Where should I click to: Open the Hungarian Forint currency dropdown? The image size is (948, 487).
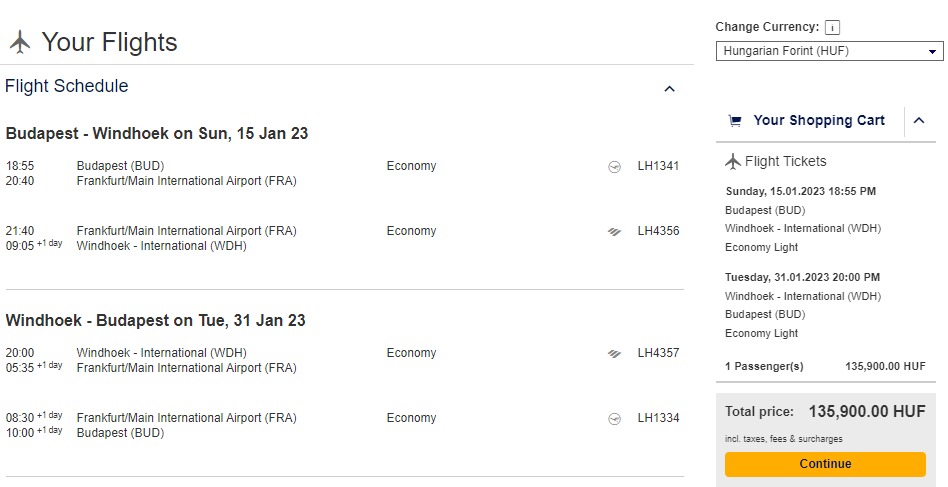[830, 51]
